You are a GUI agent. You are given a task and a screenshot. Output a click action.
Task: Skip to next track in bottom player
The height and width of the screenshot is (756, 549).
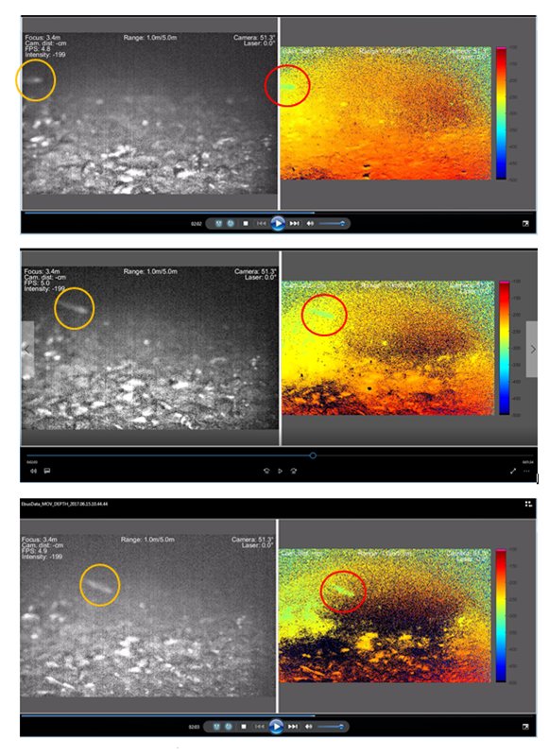[x=293, y=726]
